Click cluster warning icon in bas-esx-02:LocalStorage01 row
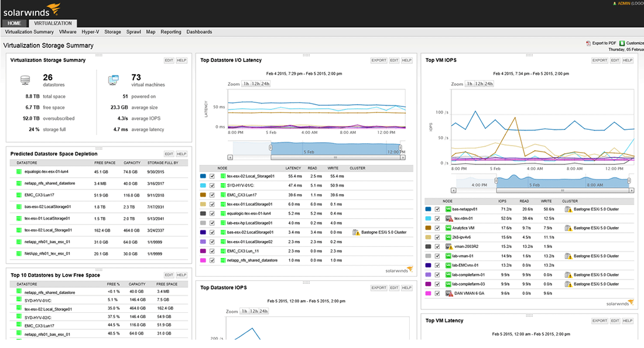The height and width of the screenshot is (348, 644). 356,232
